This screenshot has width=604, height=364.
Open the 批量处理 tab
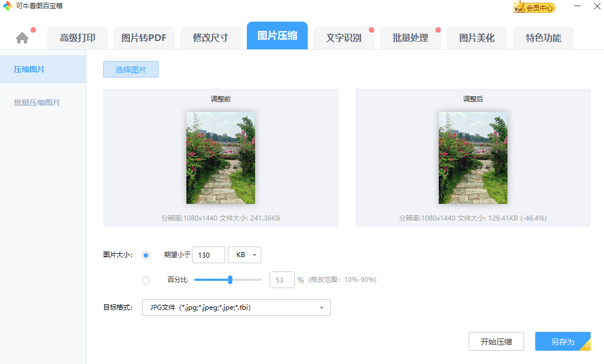coord(410,38)
